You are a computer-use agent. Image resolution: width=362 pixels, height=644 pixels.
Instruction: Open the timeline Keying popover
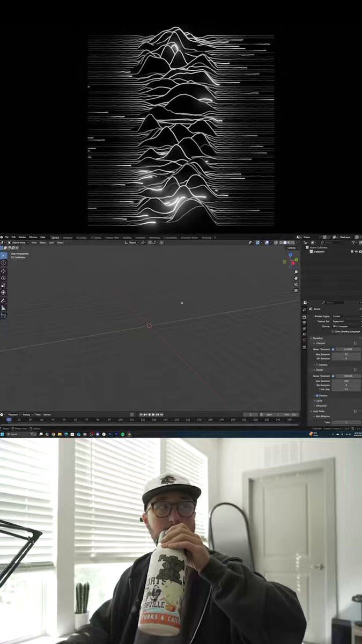click(x=27, y=414)
